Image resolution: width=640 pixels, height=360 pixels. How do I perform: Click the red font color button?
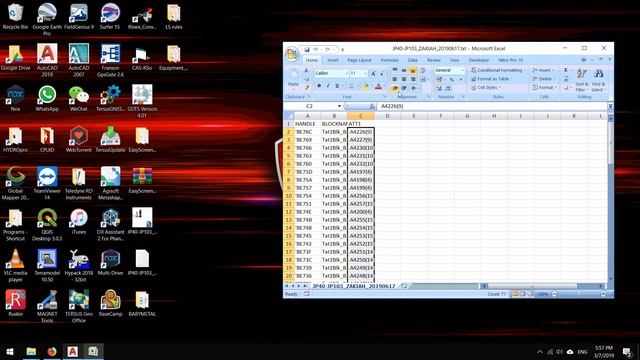[x=378, y=87]
